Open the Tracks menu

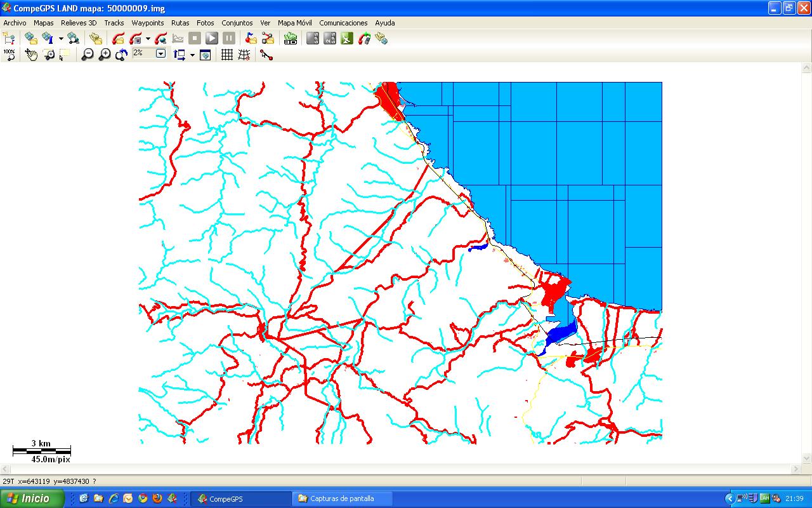coord(114,22)
